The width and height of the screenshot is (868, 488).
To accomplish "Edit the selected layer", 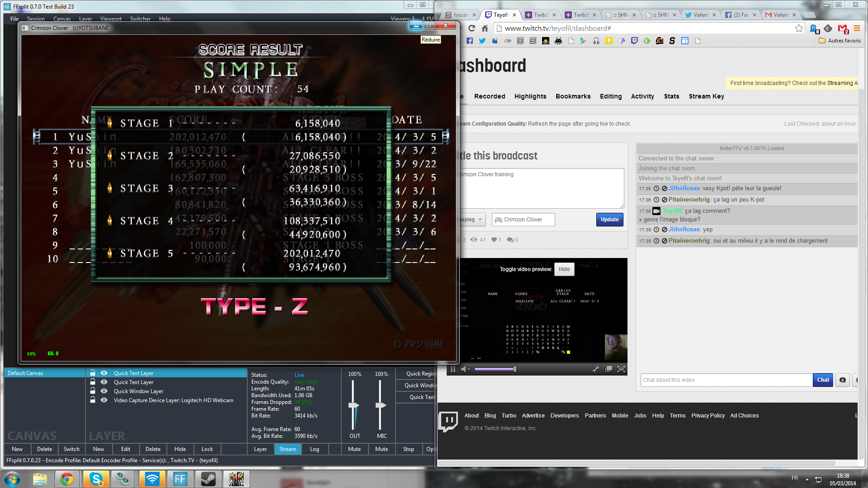I will click(126, 449).
